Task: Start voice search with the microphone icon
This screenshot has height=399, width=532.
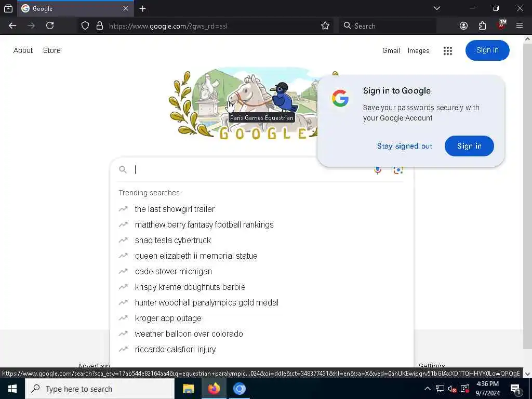Action: tap(378, 170)
